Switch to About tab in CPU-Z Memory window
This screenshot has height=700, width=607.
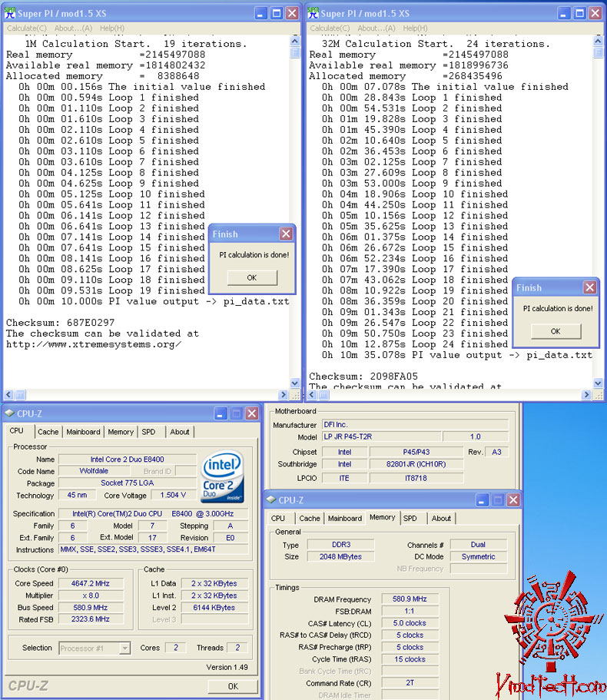(x=441, y=519)
